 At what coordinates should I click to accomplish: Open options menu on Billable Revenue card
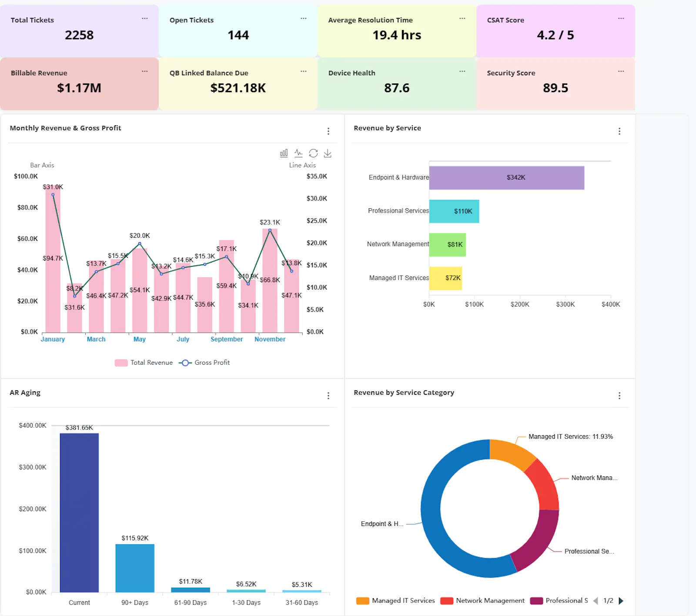(145, 72)
